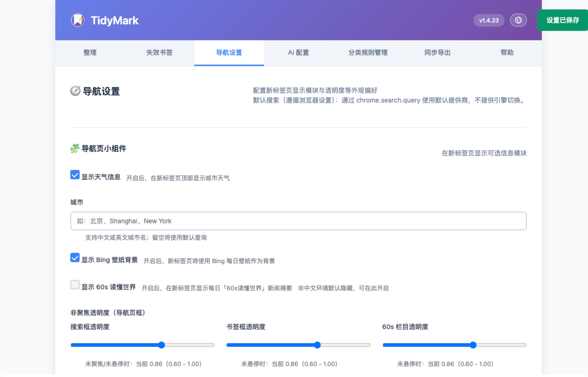Click the TidyMark logo icon
The width and height of the screenshot is (588, 377).
pos(79,20)
